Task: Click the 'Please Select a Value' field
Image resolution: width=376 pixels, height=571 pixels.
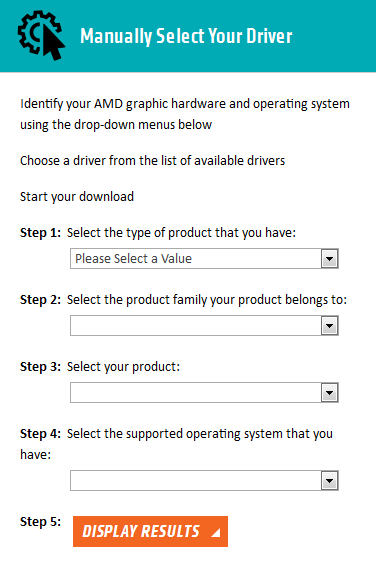Action: [204, 259]
